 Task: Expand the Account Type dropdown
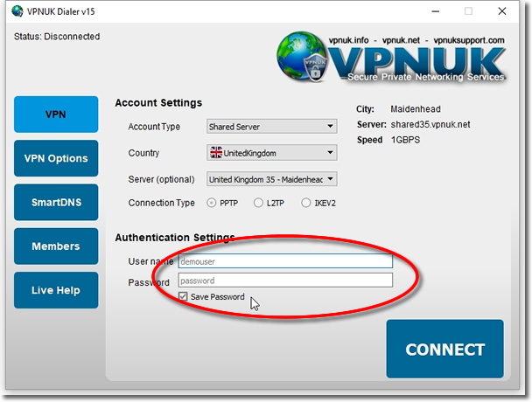[x=272, y=127]
